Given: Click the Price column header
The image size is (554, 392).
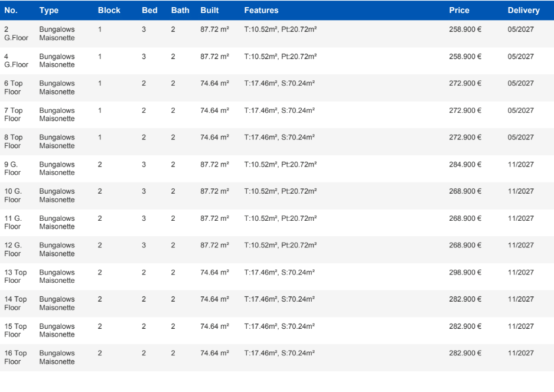Looking at the screenshot, I should pos(459,11).
